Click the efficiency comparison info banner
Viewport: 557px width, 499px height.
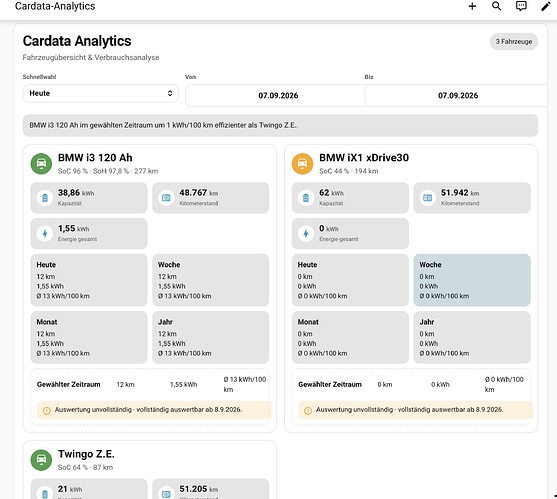click(280, 125)
